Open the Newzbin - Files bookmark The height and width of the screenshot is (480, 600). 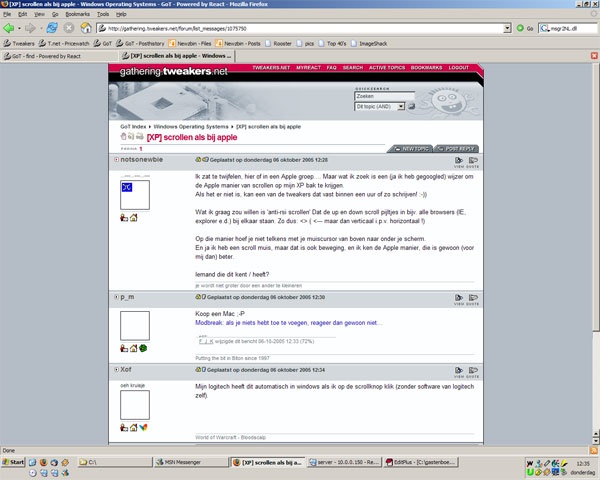click(190, 44)
